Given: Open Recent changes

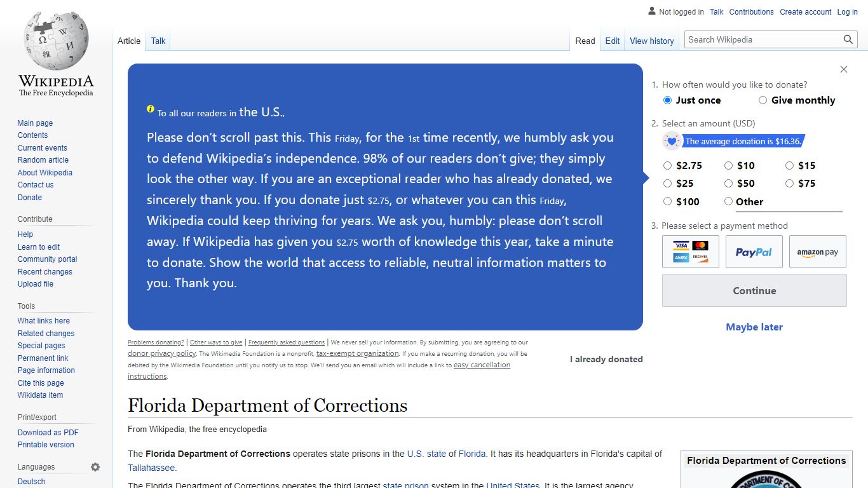Looking at the screenshot, I should (45, 272).
